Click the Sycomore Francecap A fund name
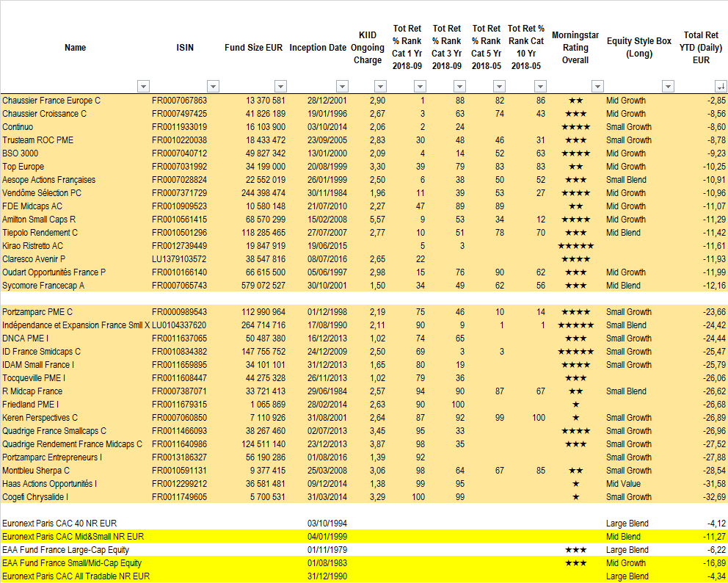The image size is (728, 583). pos(43,286)
